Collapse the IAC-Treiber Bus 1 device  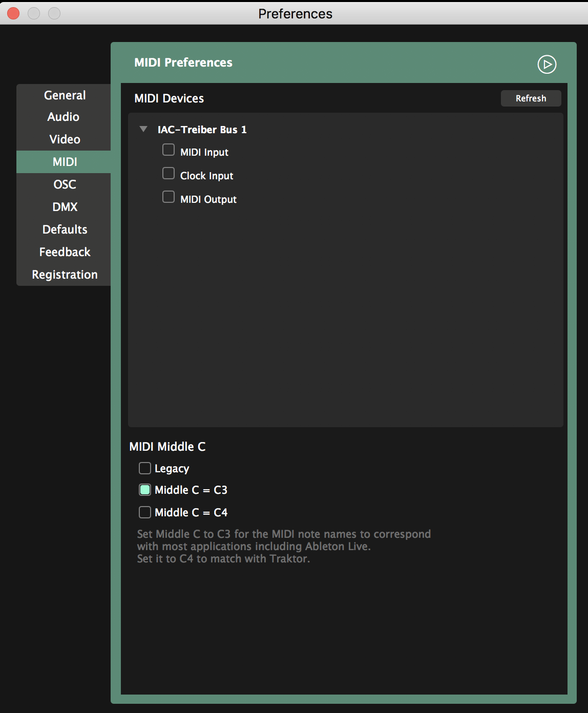tap(143, 129)
